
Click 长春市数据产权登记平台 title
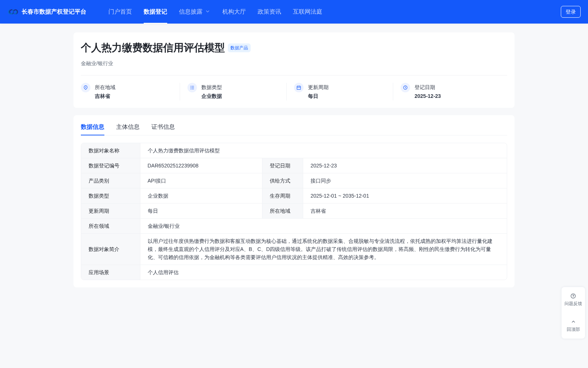(x=54, y=12)
